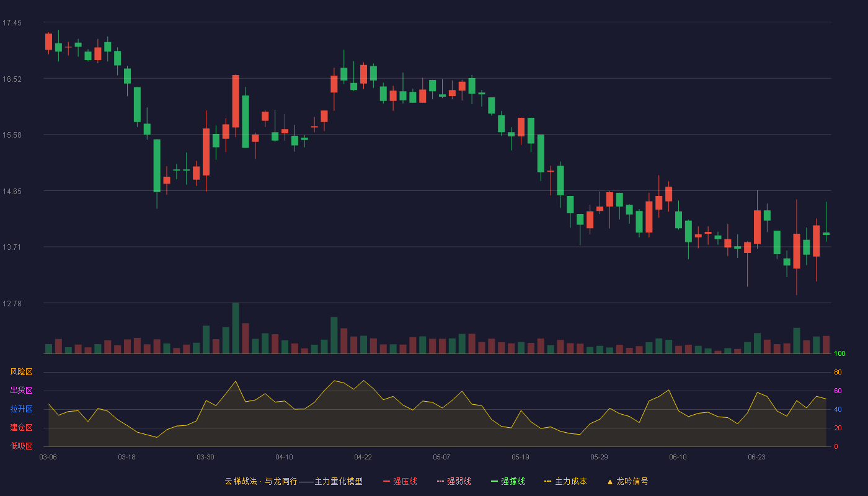
Task: Click the red 20 indicator value
Action: tap(838, 428)
